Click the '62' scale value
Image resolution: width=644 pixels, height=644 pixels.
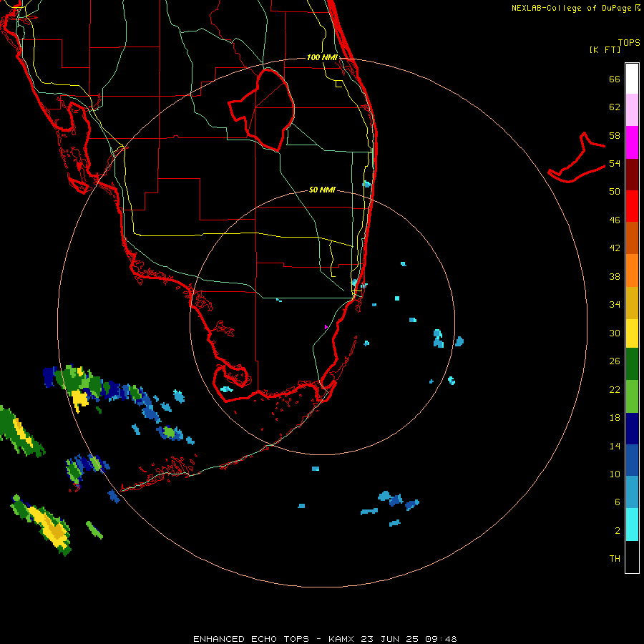(615, 107)
